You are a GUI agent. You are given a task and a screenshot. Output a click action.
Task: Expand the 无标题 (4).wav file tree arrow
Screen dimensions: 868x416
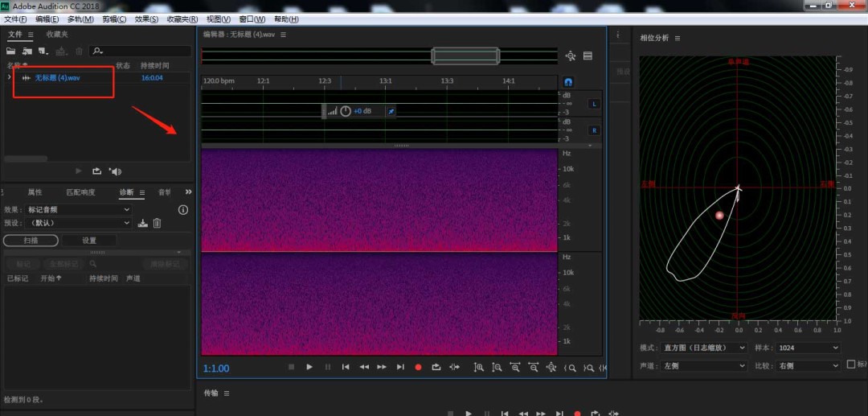click(x=9, y=77)
